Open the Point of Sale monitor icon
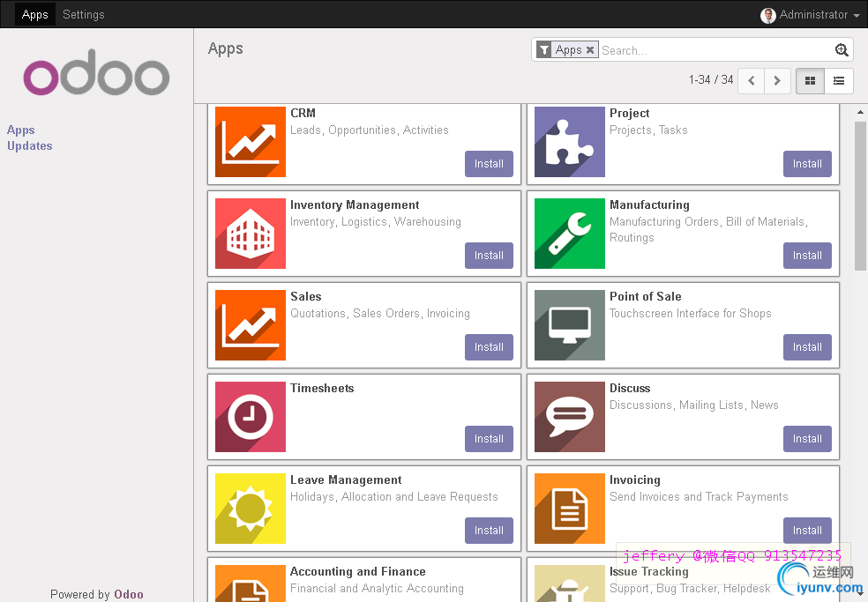The height and width of the screenshot is (602, 868). click(570, 325)
